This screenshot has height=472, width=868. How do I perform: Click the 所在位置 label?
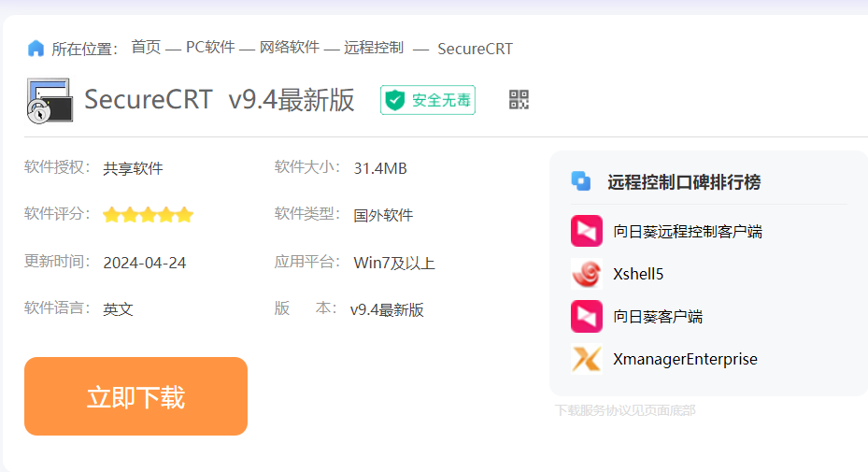(85, 49)
